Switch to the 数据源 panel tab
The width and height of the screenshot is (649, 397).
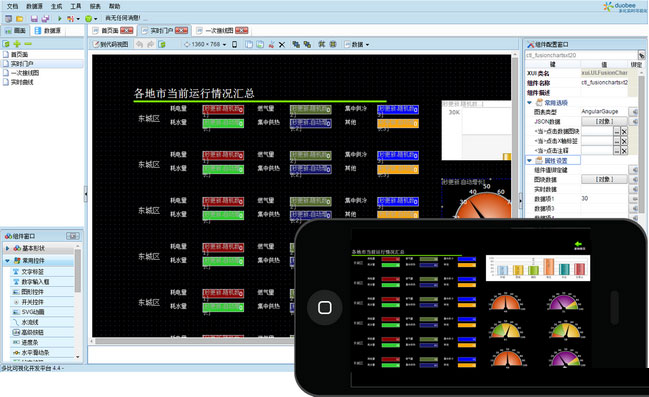pos(48,31)
